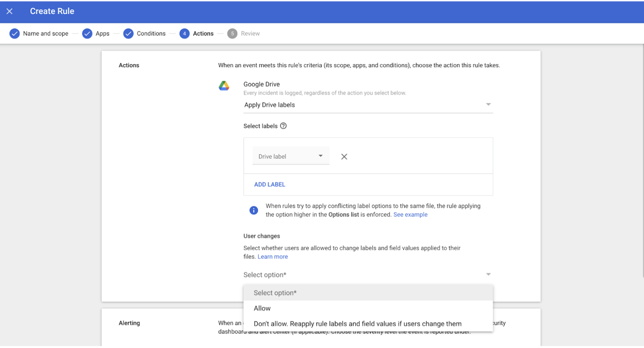The width and height of the screenshot is (644, 348).
Task: Click the Conditions step checkmark icon
Action: point(128,34)
